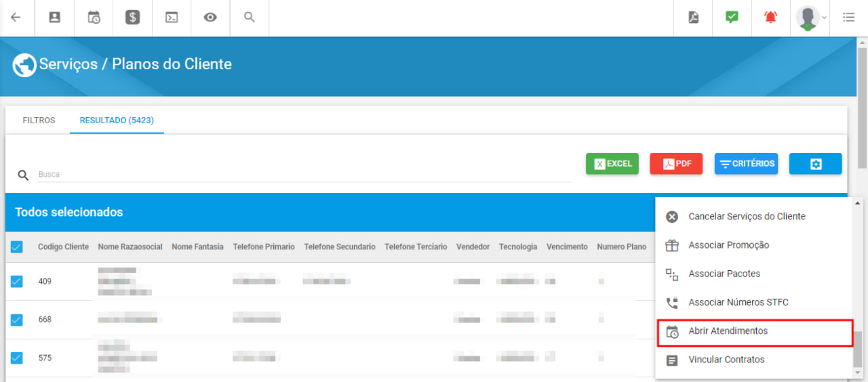Click the gift icon of Associar Promoção
This screenshot has width=868, height=382.
pos(672,245)
